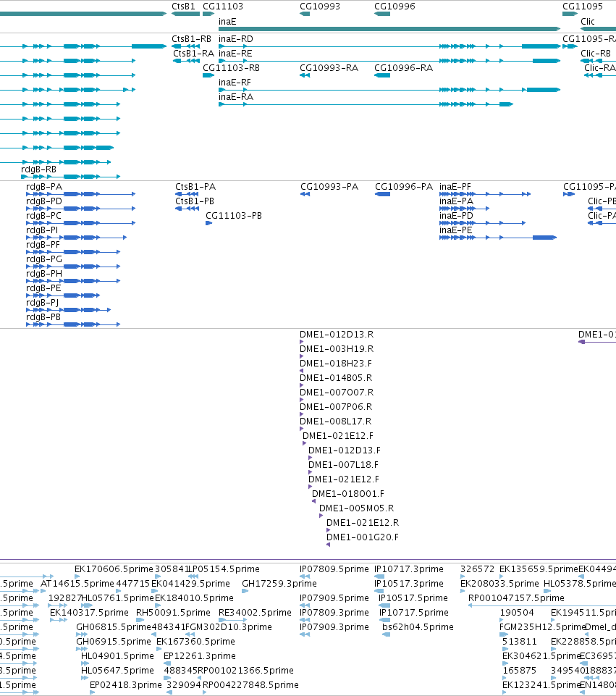The image size is (616, 696).
Task: Select protein rdgB-PB
Action: [x=73, y=324]
